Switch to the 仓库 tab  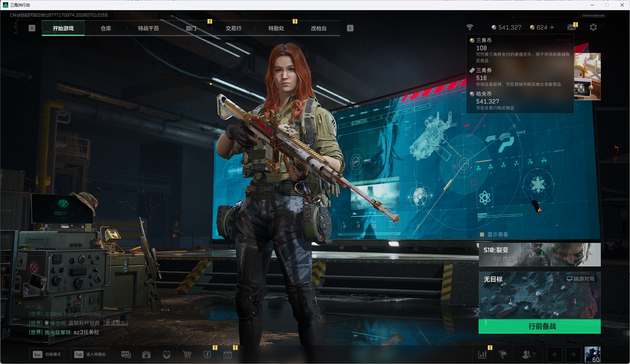[106, 28]
